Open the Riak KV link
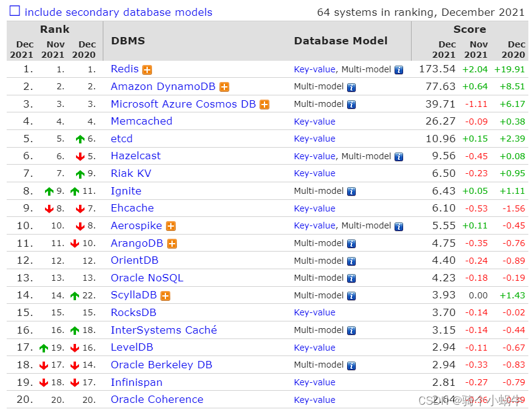Screen dimensions: 532x412 point(131,173)
